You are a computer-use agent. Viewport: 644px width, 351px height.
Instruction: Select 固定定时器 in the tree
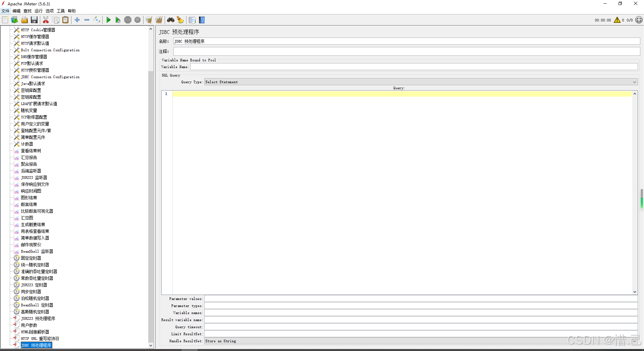[31, 258]
